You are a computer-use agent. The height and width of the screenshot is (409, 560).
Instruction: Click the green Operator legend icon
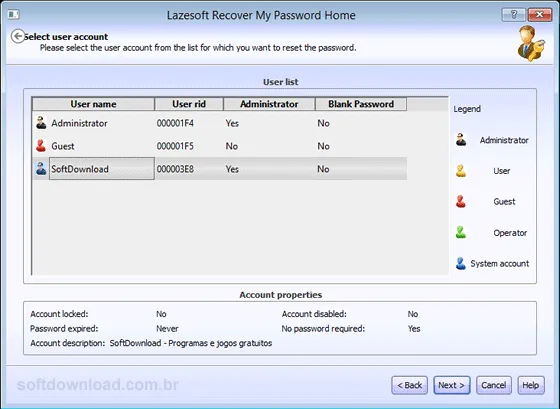click(461, 233)
